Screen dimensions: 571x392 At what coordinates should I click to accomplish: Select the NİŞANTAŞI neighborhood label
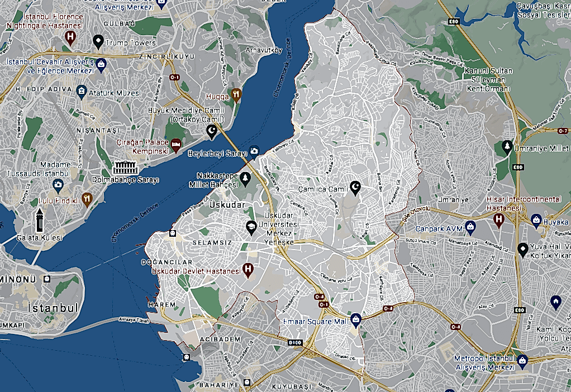click(98, 130)
